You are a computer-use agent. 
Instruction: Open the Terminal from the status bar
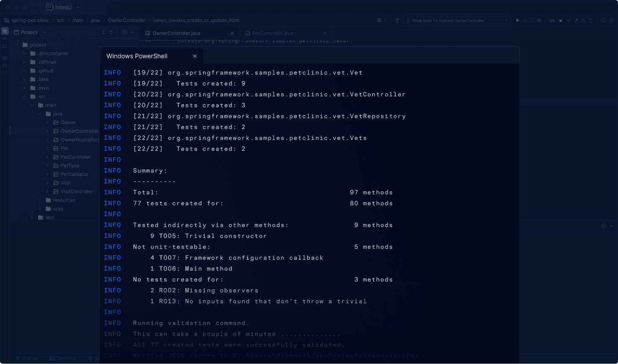point(63,358)
